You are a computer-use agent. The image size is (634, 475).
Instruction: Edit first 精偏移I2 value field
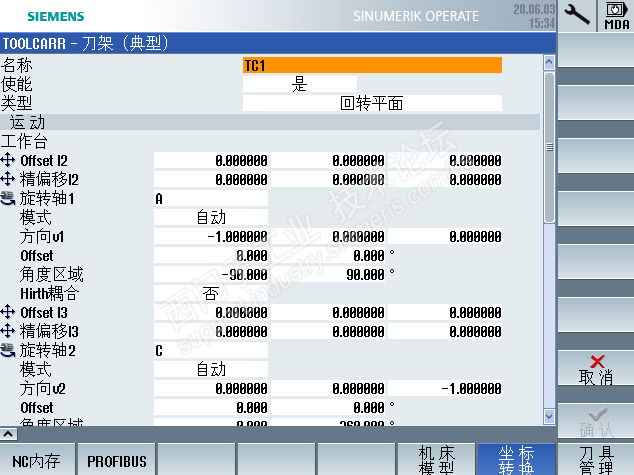coord(211,179)
